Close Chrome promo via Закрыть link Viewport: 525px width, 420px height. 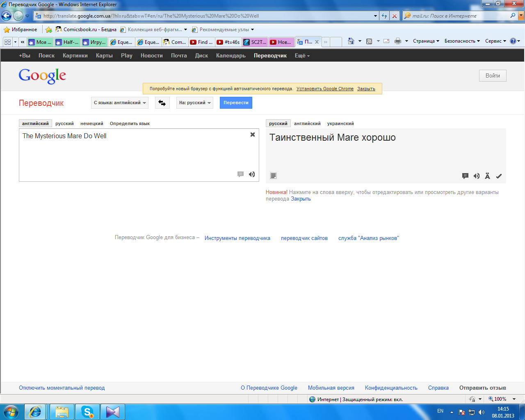click(366, 89)
